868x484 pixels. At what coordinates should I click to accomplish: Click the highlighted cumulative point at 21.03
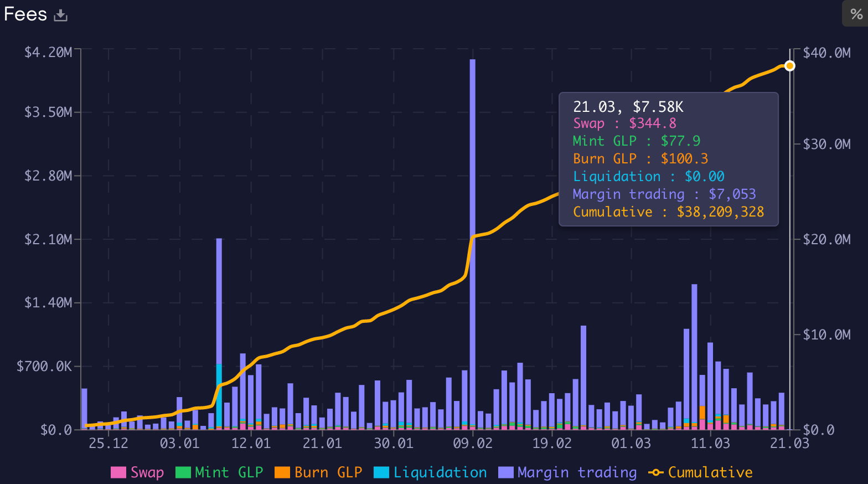pyautogui.click(x=790, y=66)
